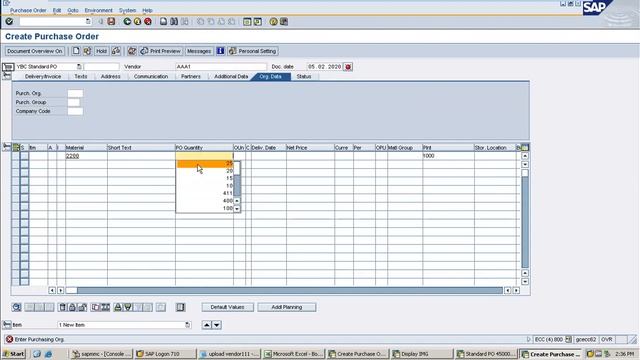The image size is (640, 360).
Task: Click the item detail magnifier icon
Action: (x=16, y=307)
